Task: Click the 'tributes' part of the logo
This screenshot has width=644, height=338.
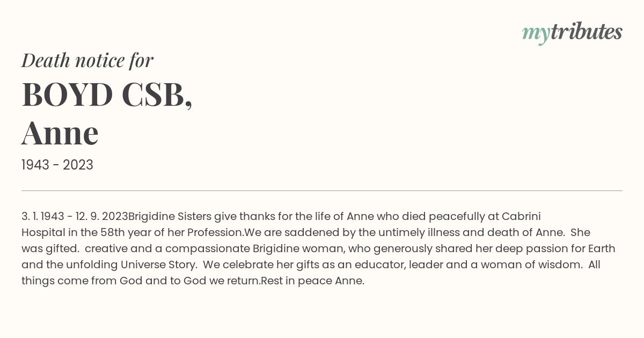Action: [x=587, y=32]
